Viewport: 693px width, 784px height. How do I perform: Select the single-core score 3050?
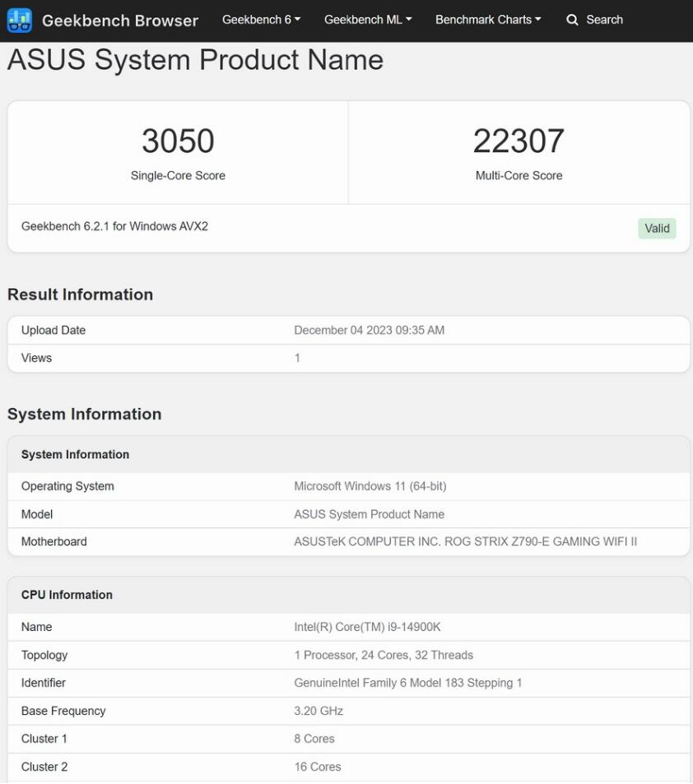click(178, 141)
